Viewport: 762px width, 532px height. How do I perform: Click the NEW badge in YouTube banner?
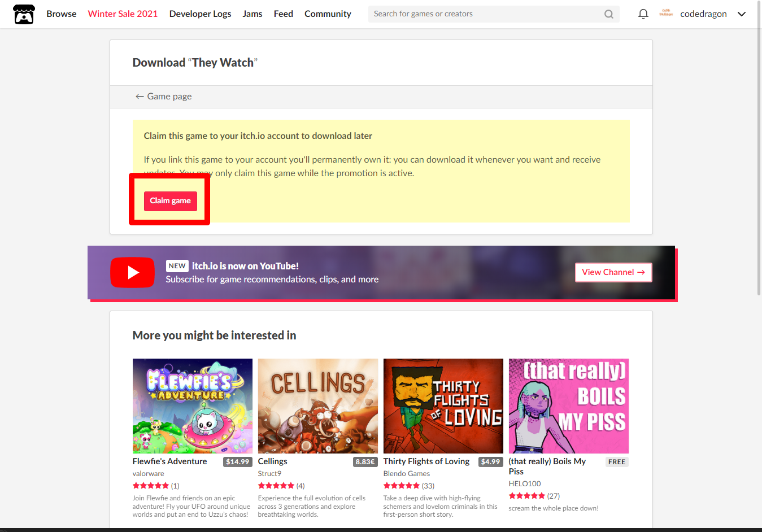click(x=177, y=266)
